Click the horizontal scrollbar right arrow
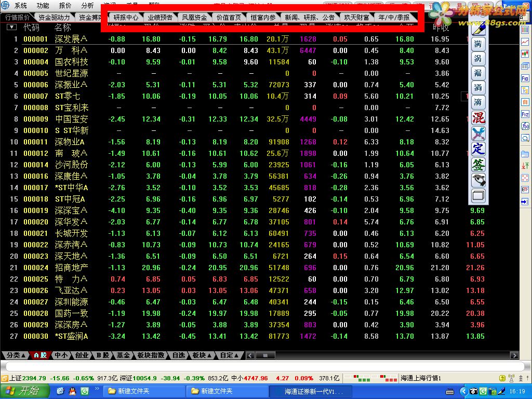Viewport: 532px width, 399px height. [x=514, y=355]
